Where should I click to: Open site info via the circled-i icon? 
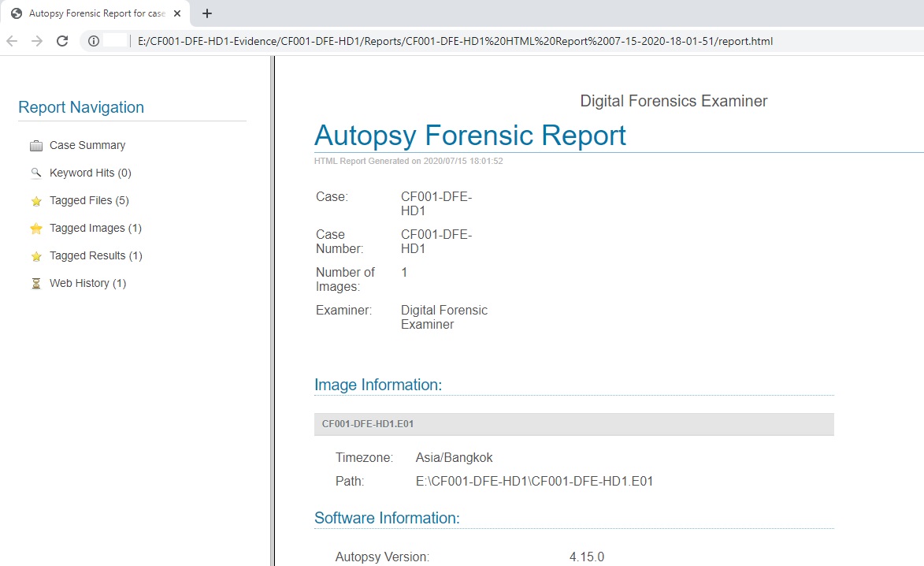[x=95, y=41]
